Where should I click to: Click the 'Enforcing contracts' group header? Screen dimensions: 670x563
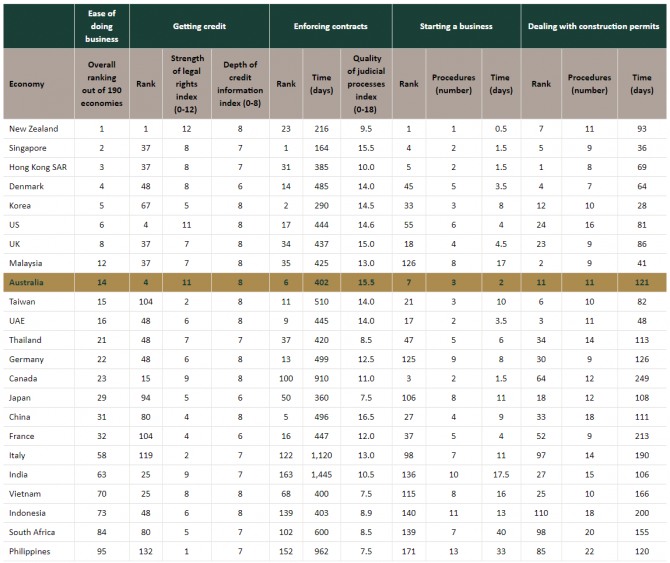(x=327, y=24)
